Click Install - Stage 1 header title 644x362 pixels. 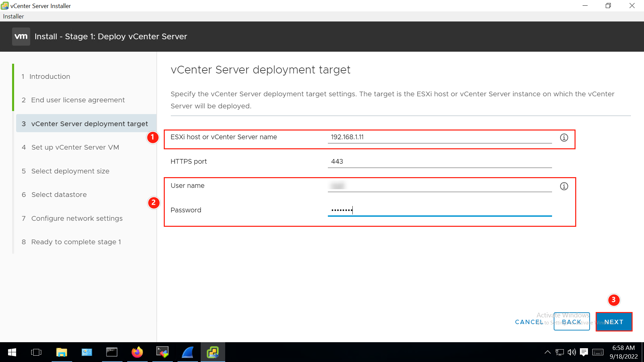pos(111,36)
